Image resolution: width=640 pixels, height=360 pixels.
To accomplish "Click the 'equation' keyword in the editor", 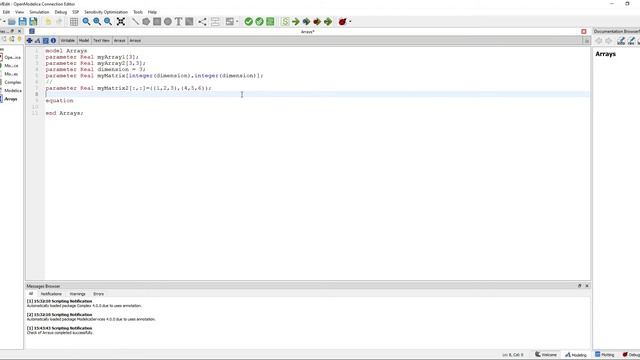I will pos(60,100).
